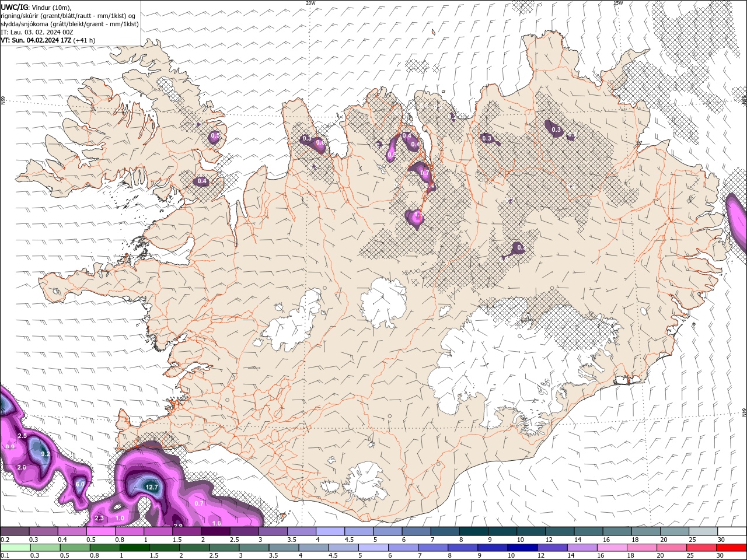Click the 9.2 precipitation value on the map
The height and width of the screenshot is (560, 747).
(46, 454)
